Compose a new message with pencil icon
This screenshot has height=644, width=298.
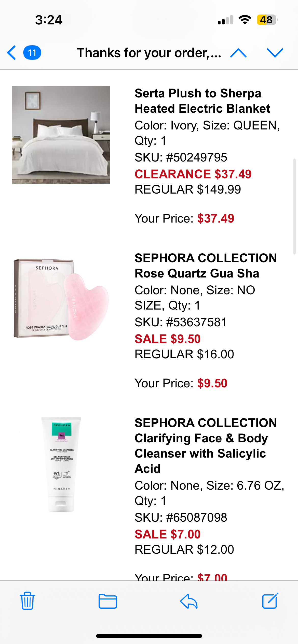pos(270,601)
